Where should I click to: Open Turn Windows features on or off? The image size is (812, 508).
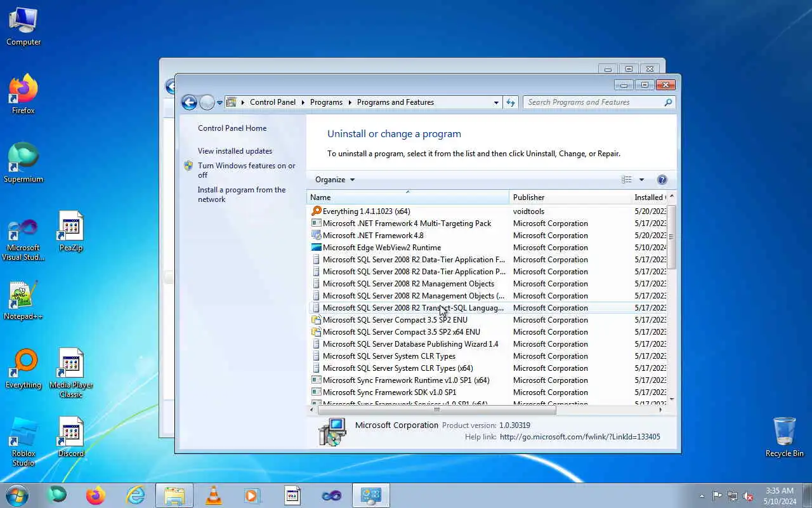[246, 170]
